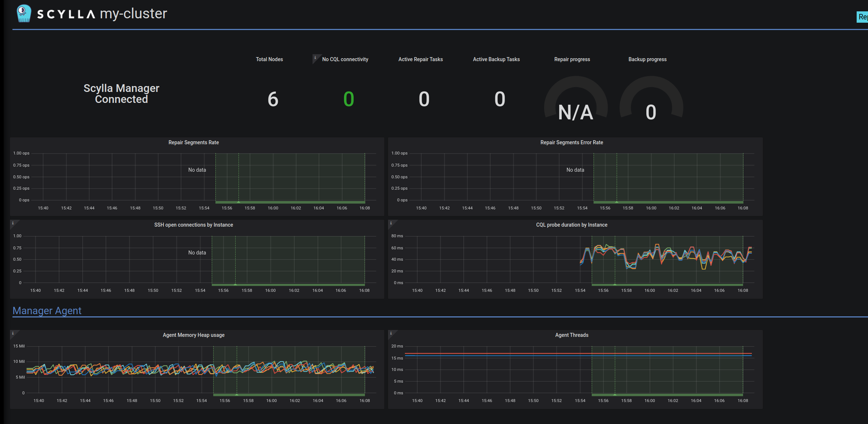Click the info icon on CQL probe duration panel
This screenshot has height=424, width=868.
[391, 222]
